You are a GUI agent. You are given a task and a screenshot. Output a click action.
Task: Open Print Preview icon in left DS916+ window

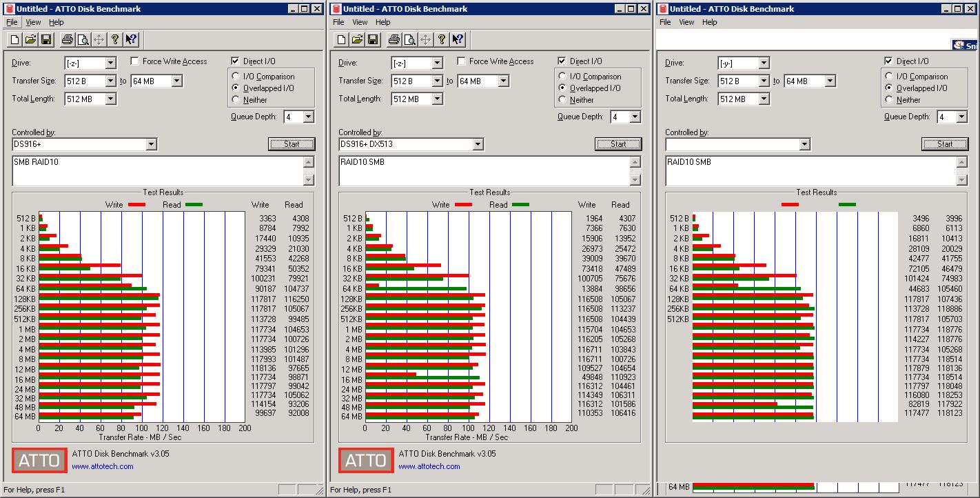(83, 39)
